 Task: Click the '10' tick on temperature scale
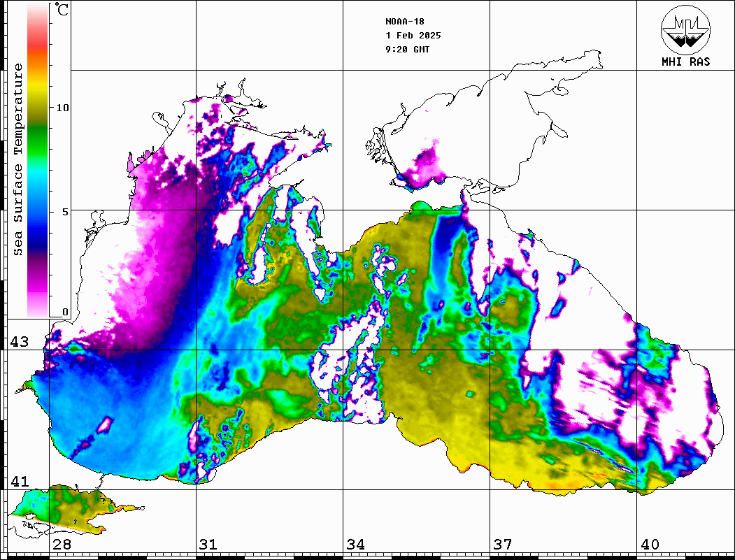[x=62, y=108]
